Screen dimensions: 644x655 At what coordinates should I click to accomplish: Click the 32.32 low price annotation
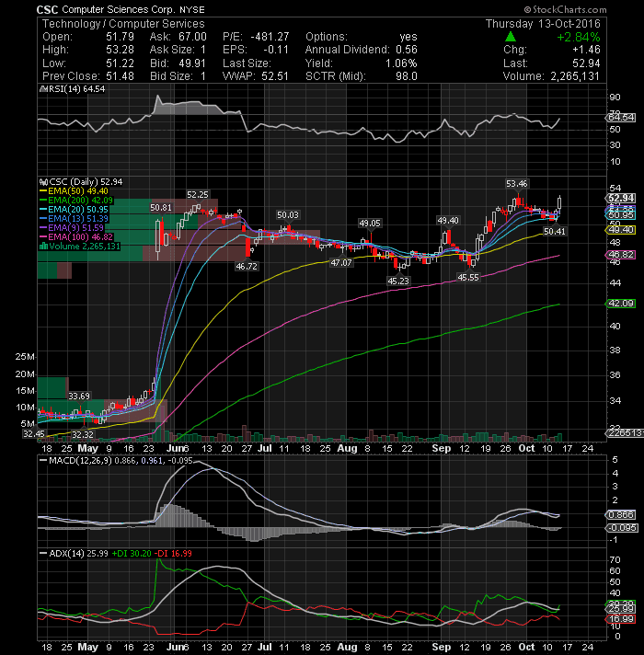(x=83, y=434)
